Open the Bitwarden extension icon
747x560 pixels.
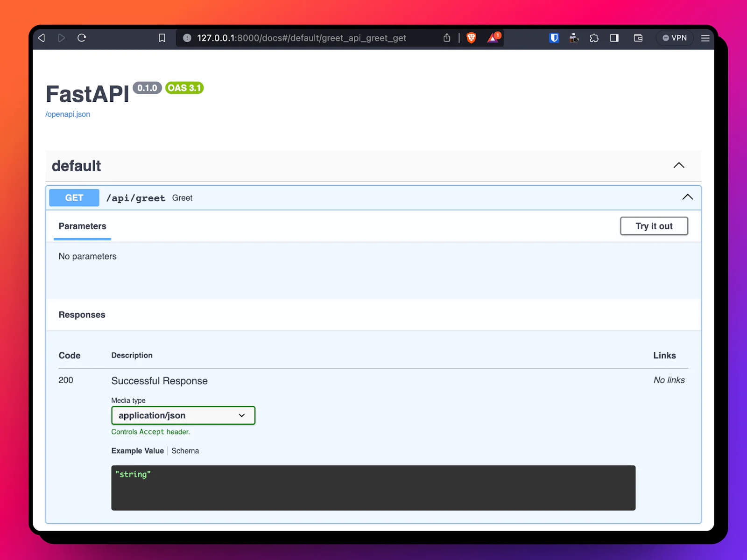click(x=554, y=38)
